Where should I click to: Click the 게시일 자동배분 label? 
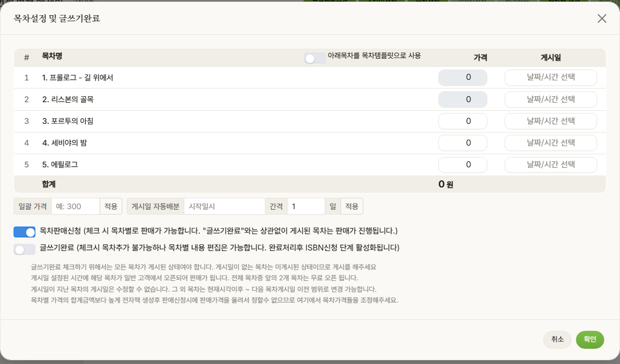click(x=156, y=206)
